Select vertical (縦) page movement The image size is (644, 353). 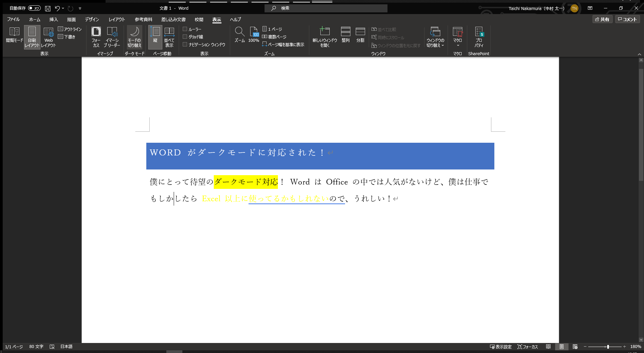(155, 37)
